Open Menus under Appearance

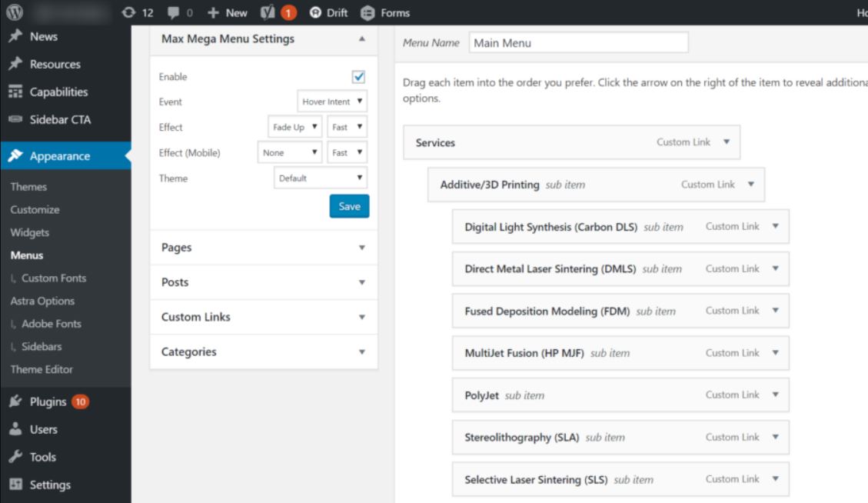(x=27, y=255)
